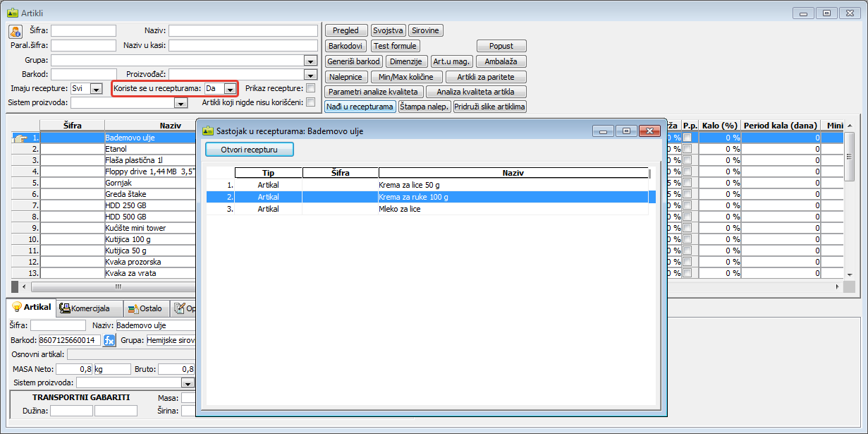868x434 pixels.
Task: Click the Generiši barkod button
Action: click(354, 61)
